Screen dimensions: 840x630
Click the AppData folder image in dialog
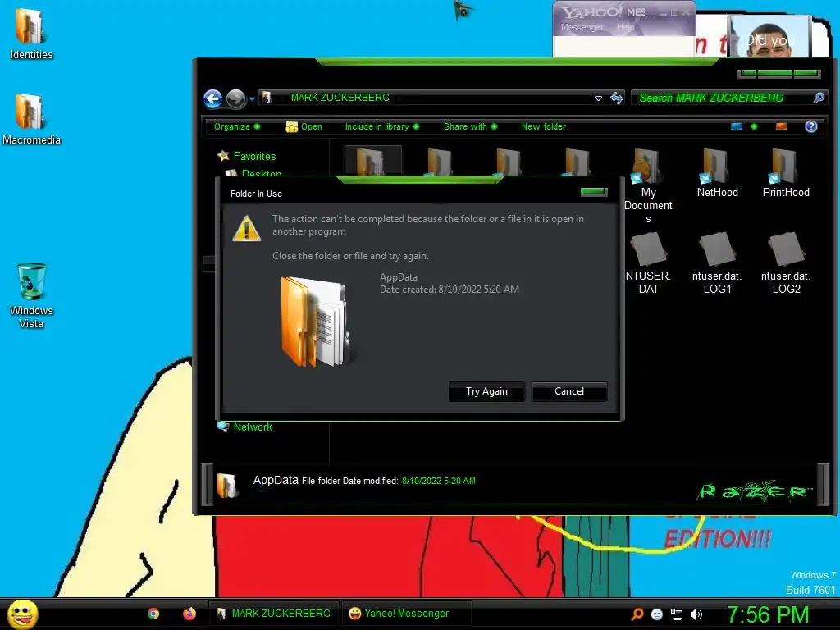click(x=316, y=321)
